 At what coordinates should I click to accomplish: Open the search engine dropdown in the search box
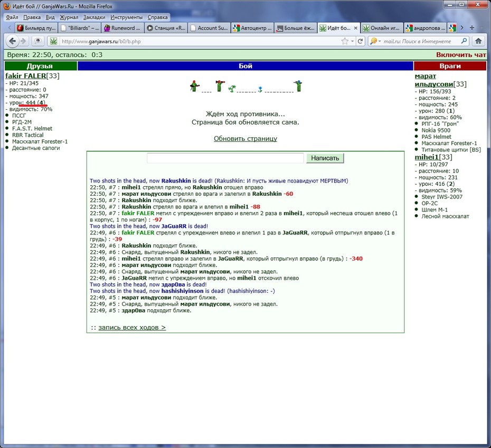click(380, 41)
